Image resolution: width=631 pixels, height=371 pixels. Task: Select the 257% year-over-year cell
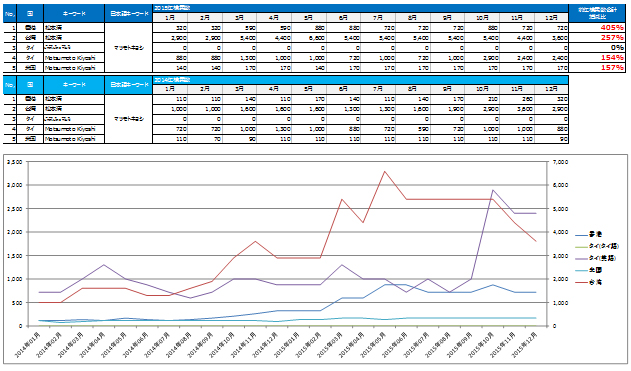pyautogui.click(x=597, y=38)
